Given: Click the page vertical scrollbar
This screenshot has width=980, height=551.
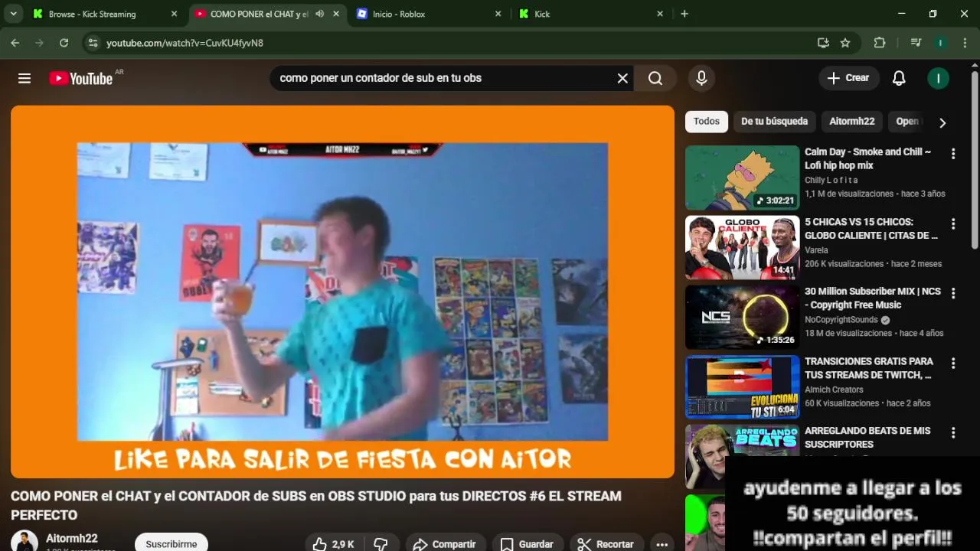Looking at the screenshot, I should tap(975, 159).
